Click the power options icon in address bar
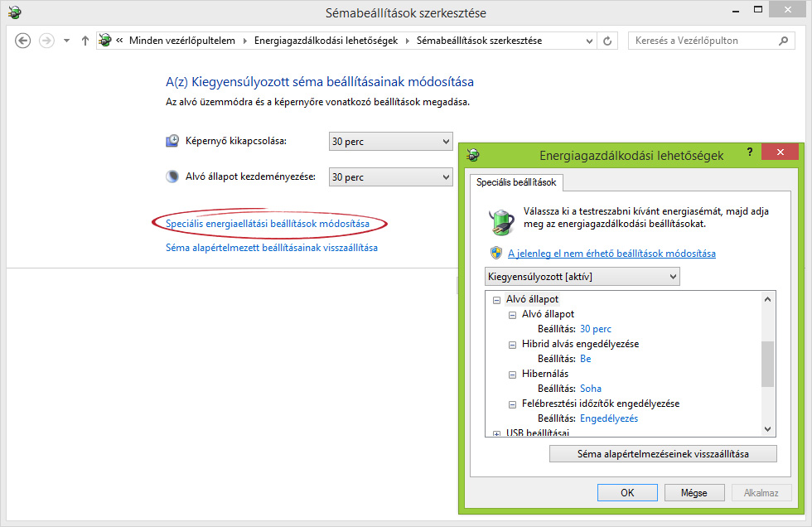812x527 pixels. coord(105,41)
